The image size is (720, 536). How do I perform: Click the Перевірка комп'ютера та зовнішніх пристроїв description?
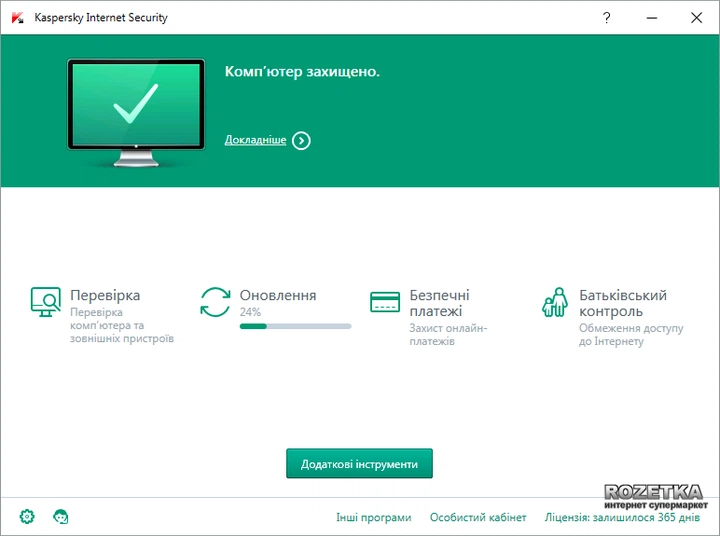[122, 325]
